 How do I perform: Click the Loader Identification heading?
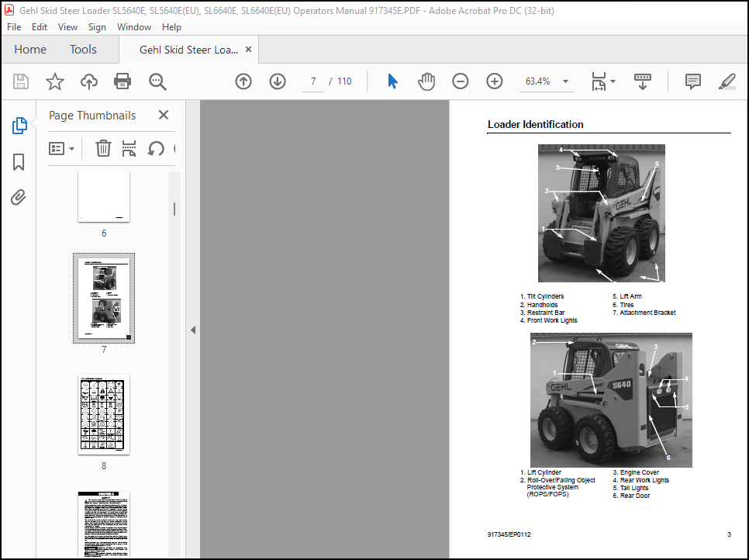[535, 124]
